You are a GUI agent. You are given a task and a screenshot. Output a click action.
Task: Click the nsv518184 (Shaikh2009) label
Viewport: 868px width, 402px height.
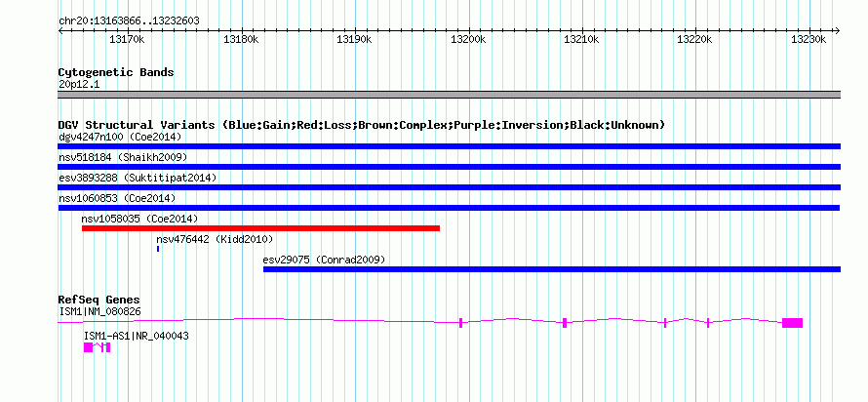123,157
